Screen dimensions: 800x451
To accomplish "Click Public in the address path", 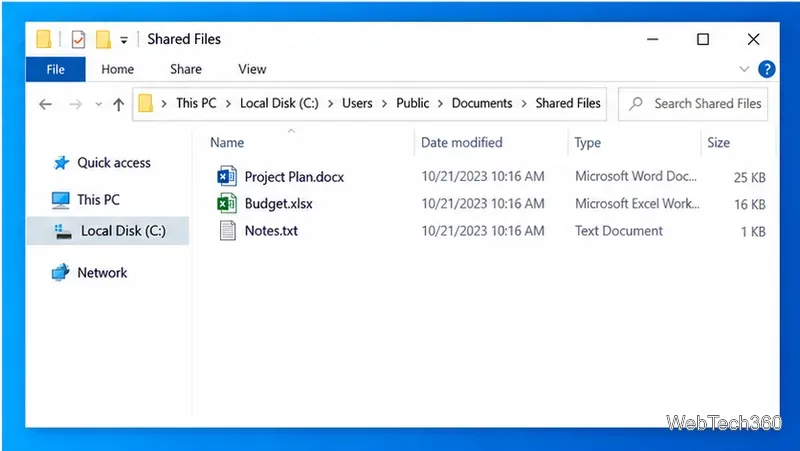I will tap(412, 104).
